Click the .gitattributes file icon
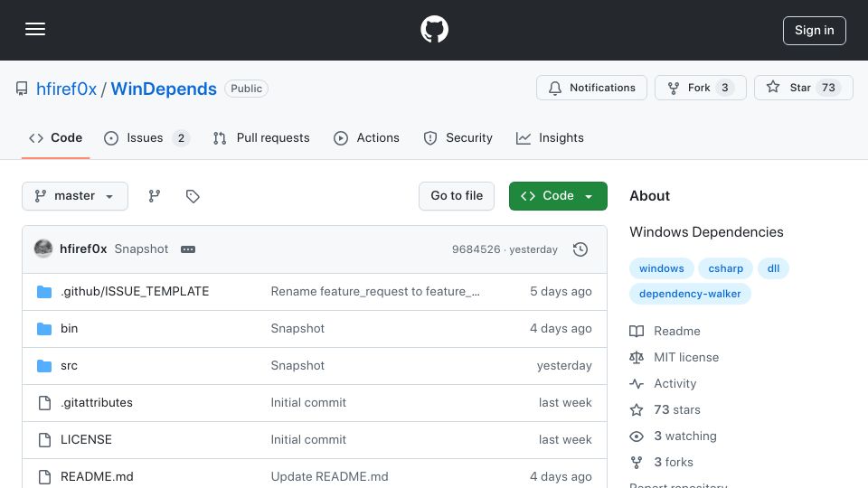 (44, 403)
